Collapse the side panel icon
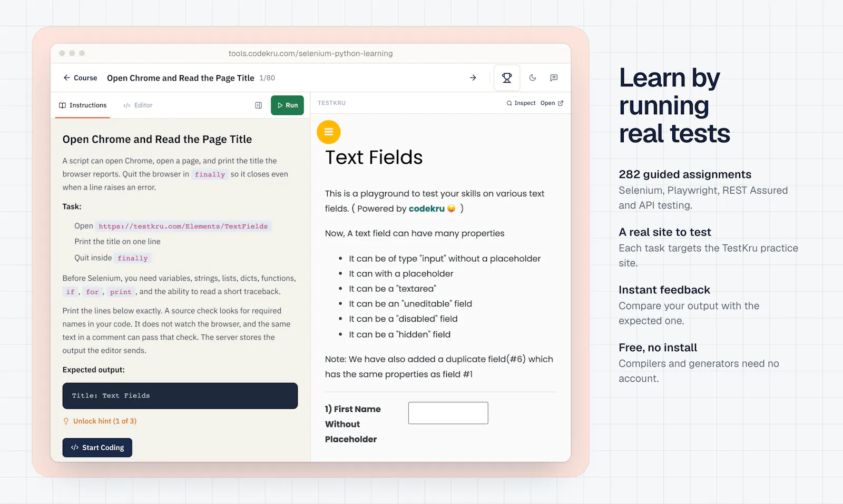This screenshot has width=843, height=504. click(259, 105)
